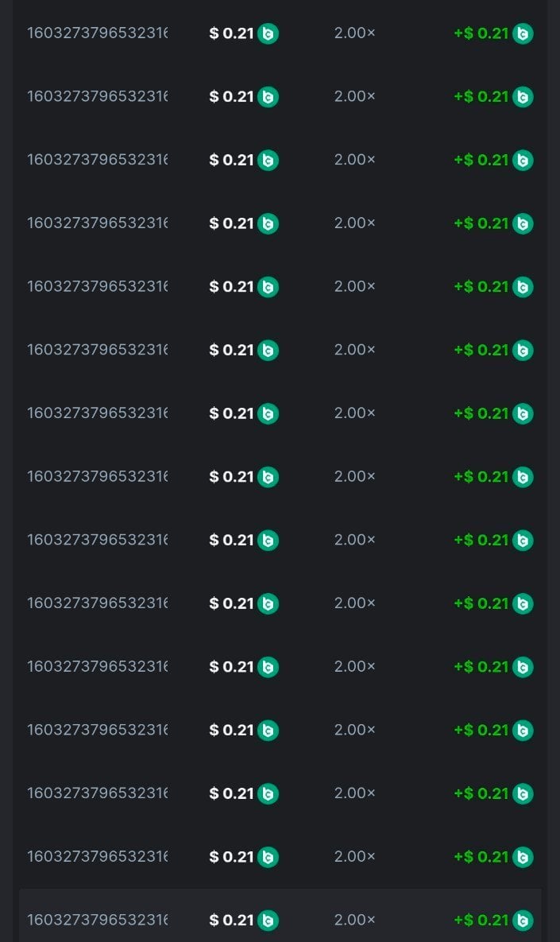The height and width of the screenshot is (942, 560).
Task: Open the bet ID link in the first row
Action: 97,33
